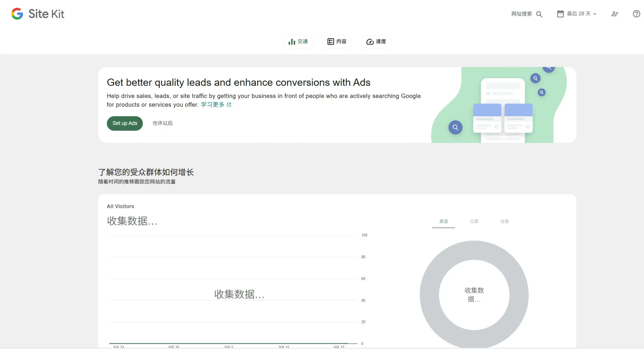Click the Site Kit title text
The image size is (644, 349).
[x=46, y=14]
